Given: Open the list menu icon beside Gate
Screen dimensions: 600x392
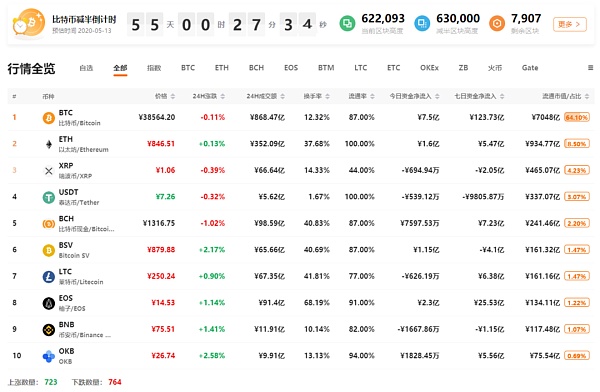Looking at the screenshot, I should (590, 68).
